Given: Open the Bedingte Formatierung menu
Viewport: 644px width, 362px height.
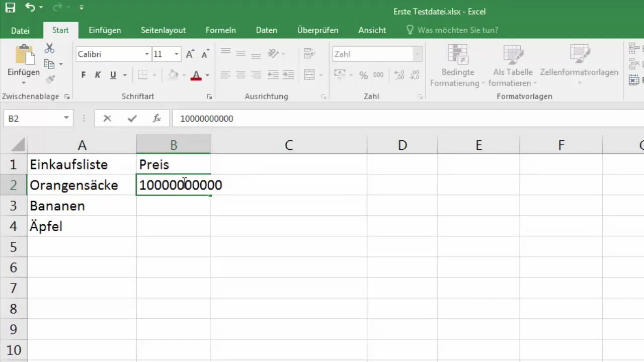Looking at the screenshot, I should pos(457,65).
